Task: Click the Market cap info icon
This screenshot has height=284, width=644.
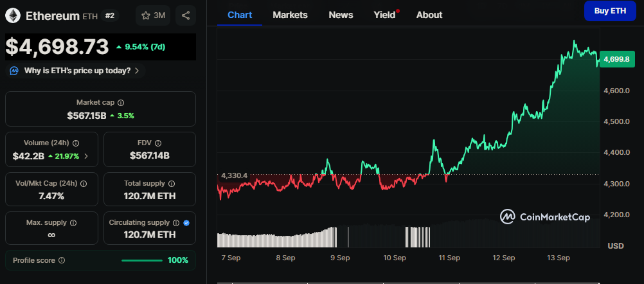Action: point(121,102)
